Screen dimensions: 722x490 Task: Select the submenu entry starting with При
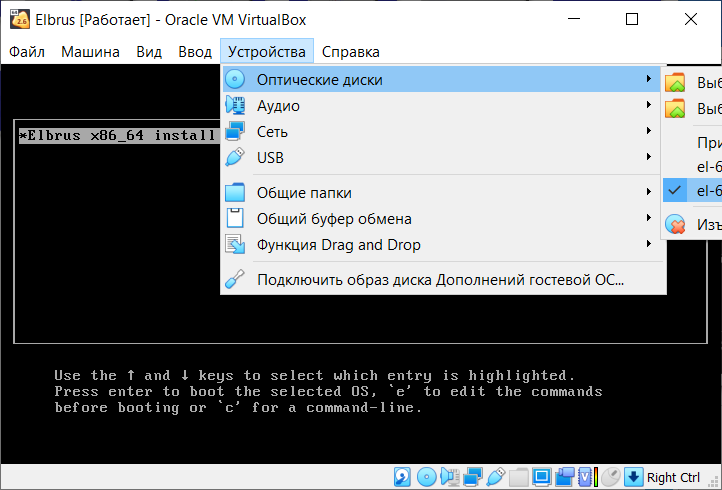693,143
